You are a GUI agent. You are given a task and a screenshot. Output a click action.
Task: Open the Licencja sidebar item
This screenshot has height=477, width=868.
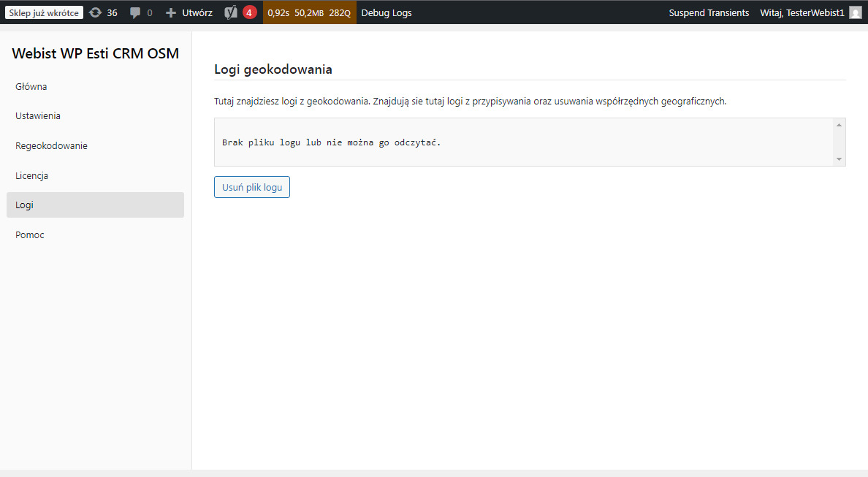click(31, 175)
